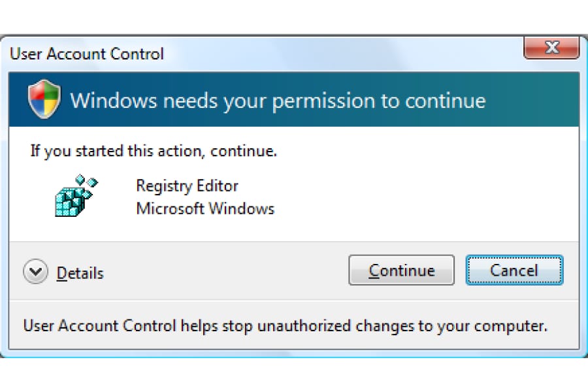The height and width of the screenshot is (392, 588).
Task: Click the gray area between Details and Continue
Action: (x=225, y=271)
